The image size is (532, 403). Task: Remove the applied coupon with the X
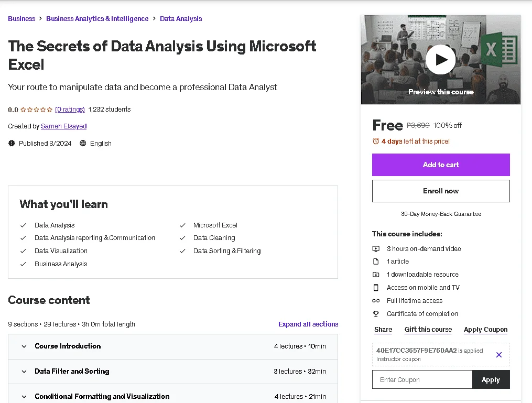tap(499, 355)
